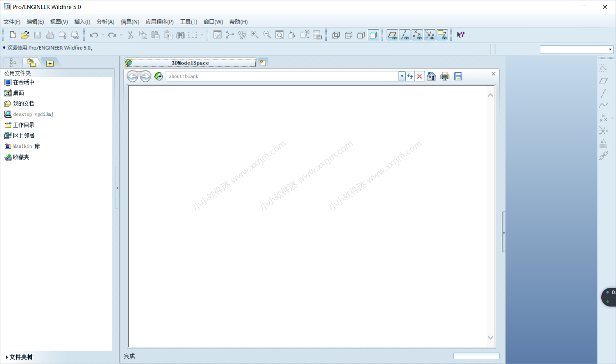616x364 pixels.
Task: Open the selection filter combo box
Action: click(576, 49)
